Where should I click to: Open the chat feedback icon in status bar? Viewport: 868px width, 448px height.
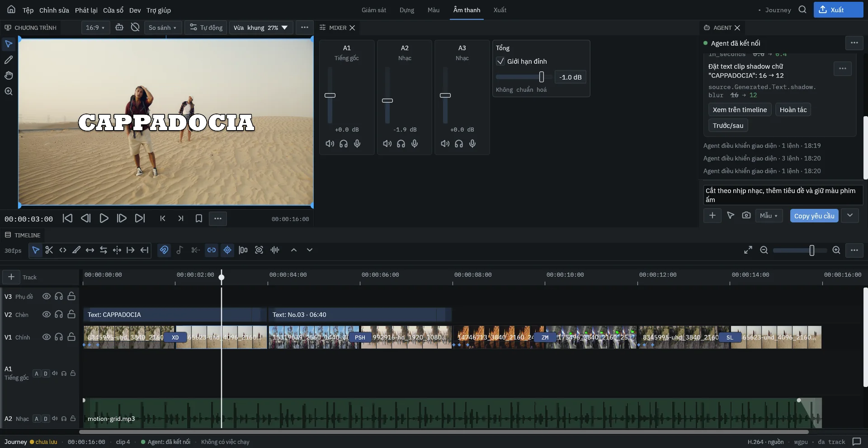pos(857,442)
